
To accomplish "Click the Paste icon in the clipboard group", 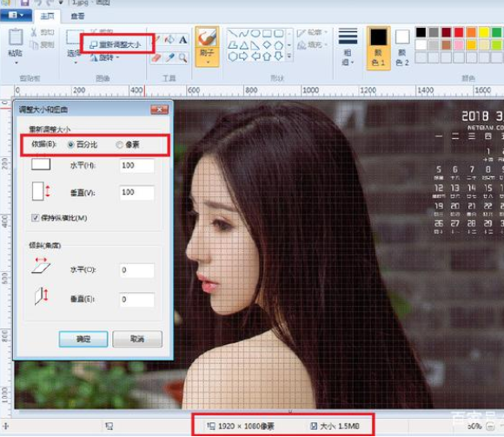I will click(x=16, y=37).
